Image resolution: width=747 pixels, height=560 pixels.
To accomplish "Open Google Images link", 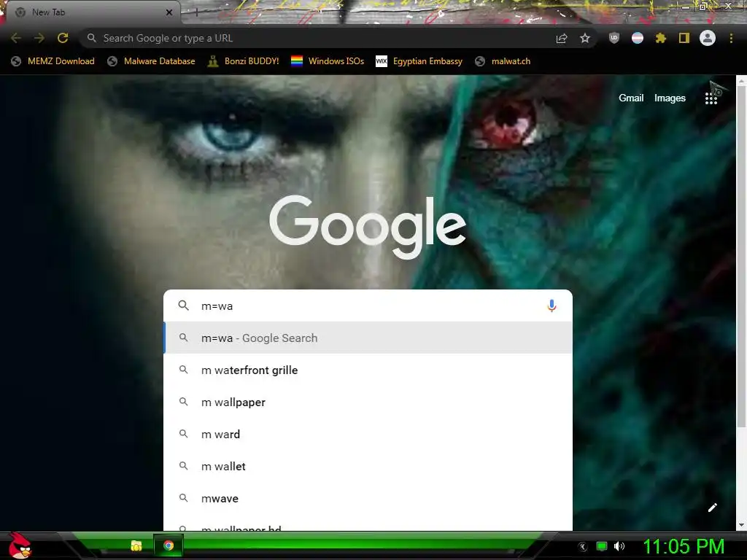I will tap(670, 98).
